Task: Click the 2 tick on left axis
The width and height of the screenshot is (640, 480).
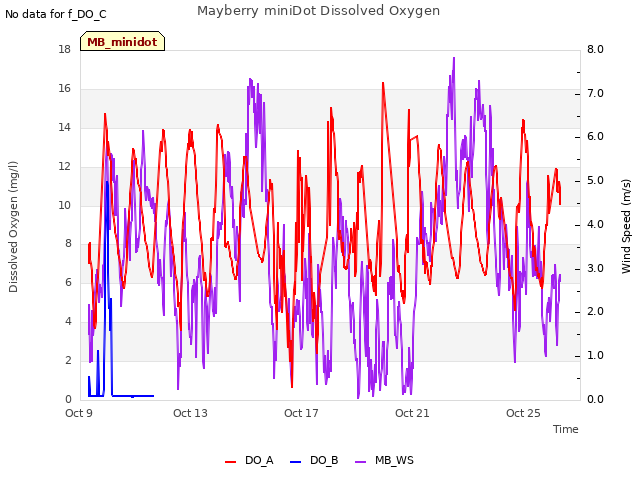Action: coord(68,360)
